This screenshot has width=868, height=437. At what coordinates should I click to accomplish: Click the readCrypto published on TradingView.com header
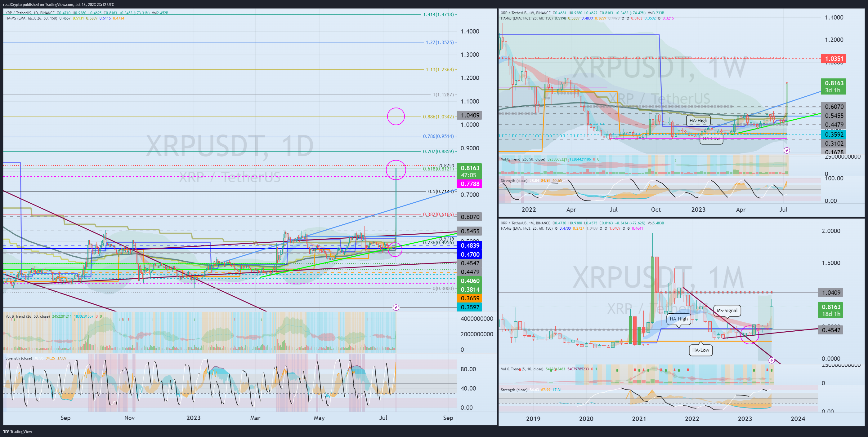click(58, 4)
